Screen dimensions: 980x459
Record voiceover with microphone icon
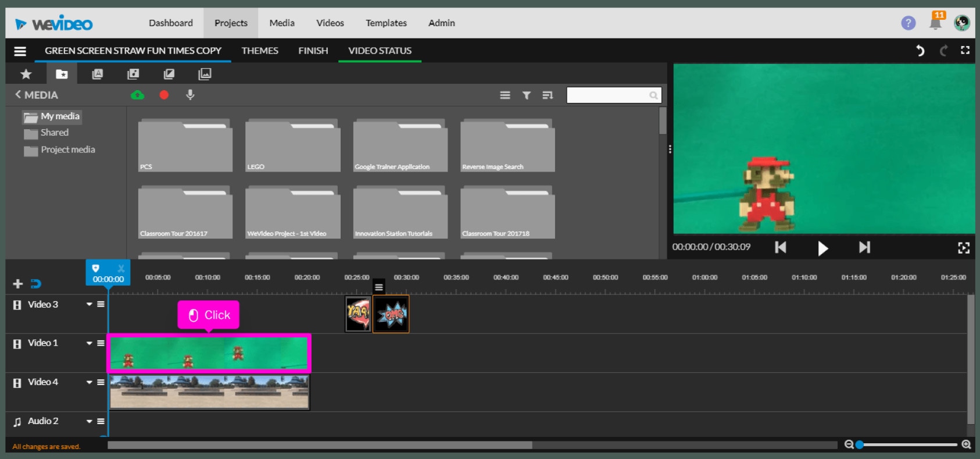[x=190, y=95]
